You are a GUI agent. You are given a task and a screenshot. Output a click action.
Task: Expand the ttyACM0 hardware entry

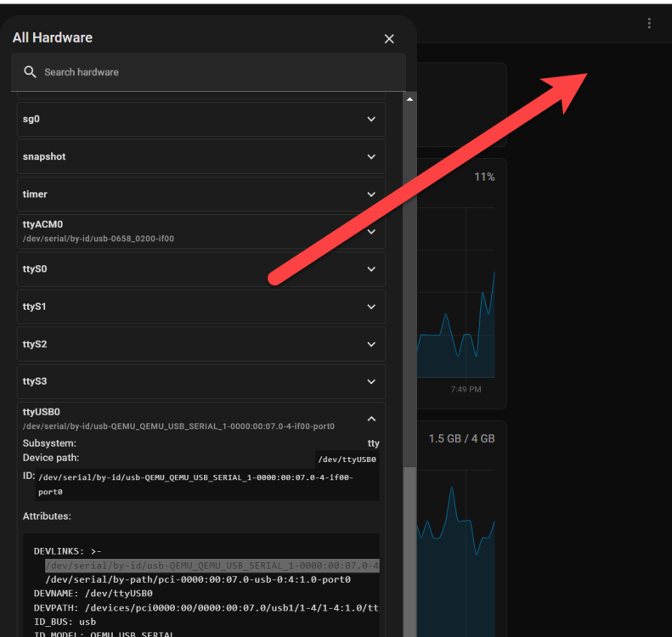coord(201,232)
